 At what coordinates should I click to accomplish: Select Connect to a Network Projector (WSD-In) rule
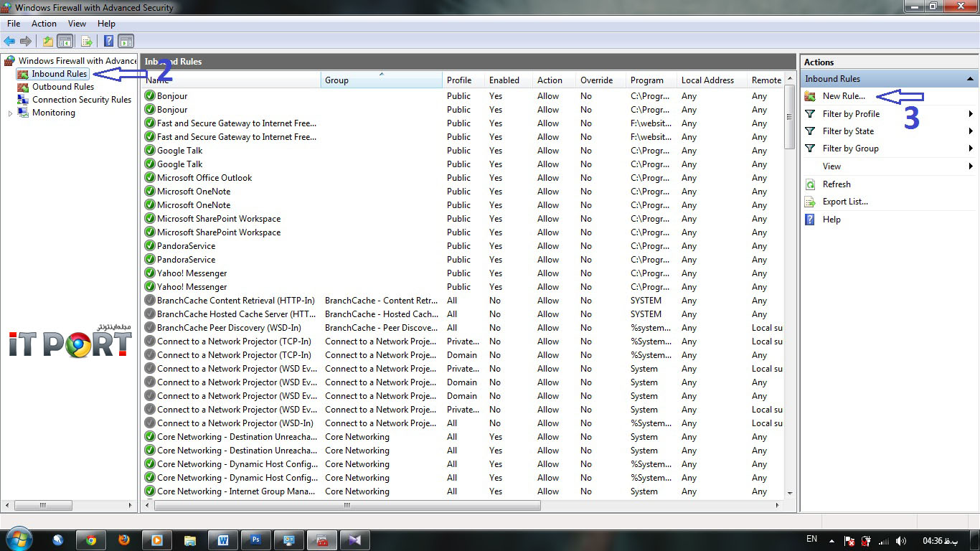pos(235,423)
